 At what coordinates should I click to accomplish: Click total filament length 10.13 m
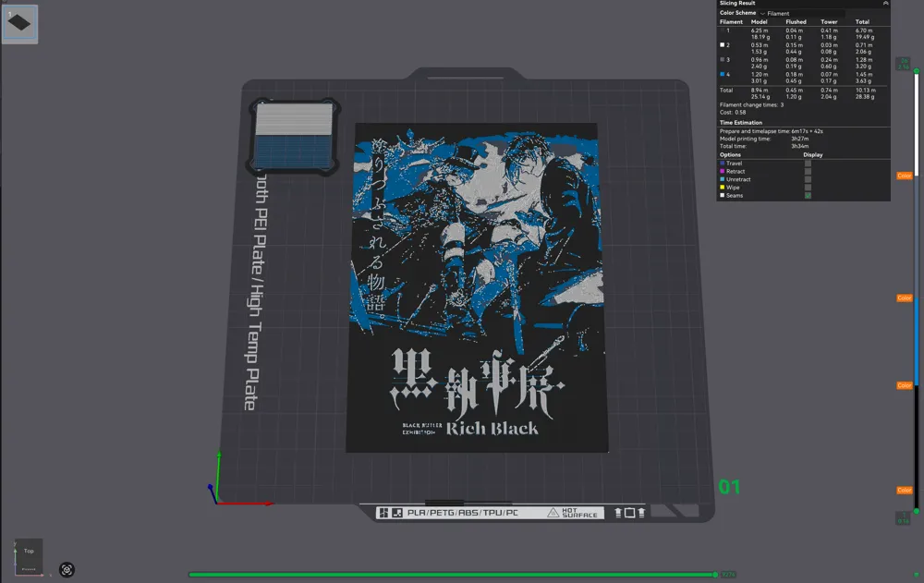coord(865,91)
